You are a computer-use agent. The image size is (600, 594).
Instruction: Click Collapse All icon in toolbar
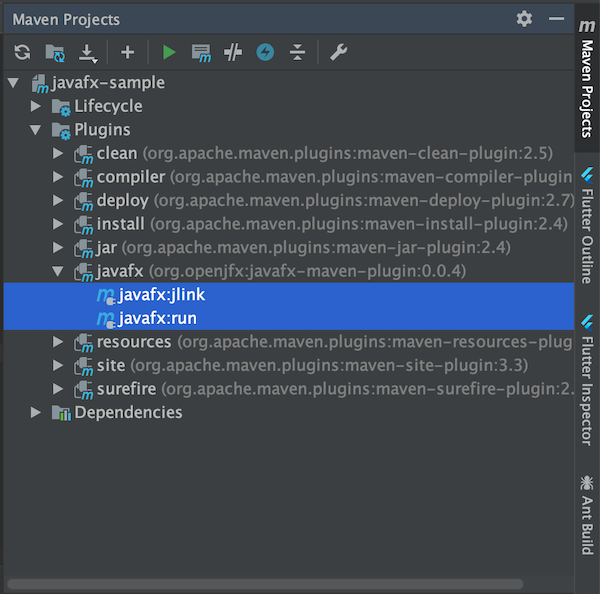tap(297, 52)
